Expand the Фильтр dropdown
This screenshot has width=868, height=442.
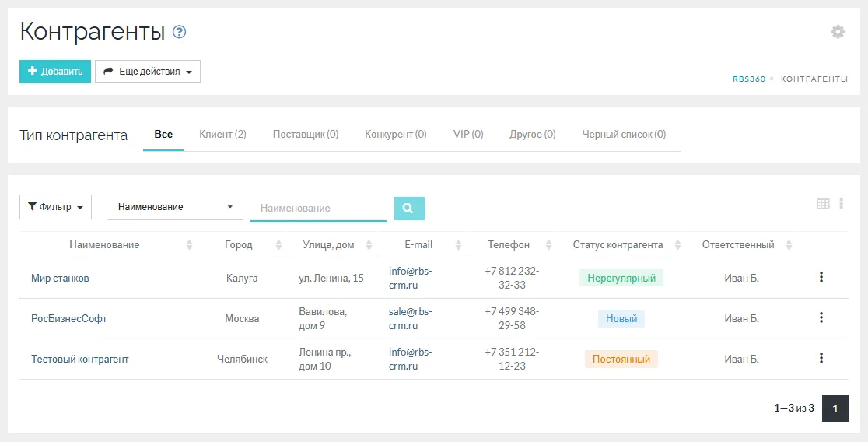55,207
